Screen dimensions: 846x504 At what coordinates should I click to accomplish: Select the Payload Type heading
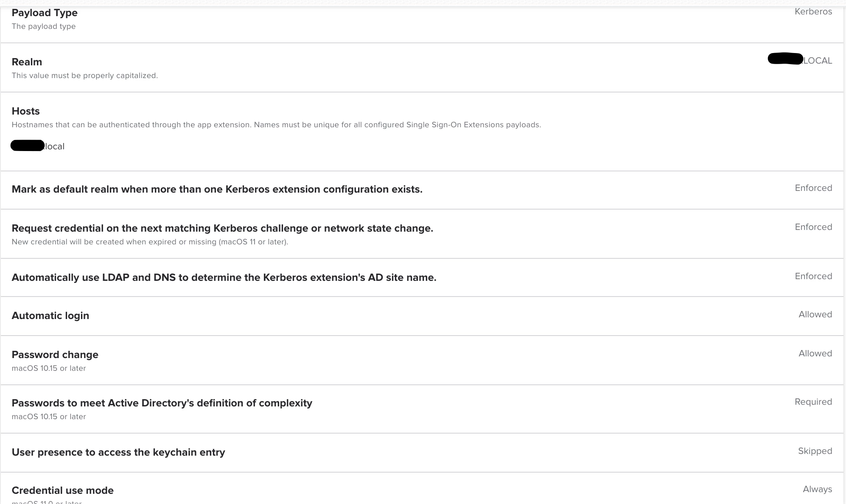pyautogui.click(x=45, y=13)
